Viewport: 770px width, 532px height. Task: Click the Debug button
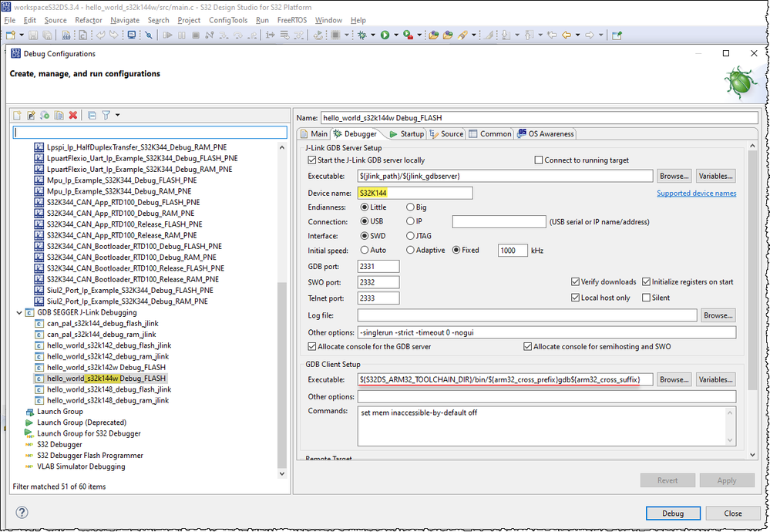tap(673, 513)
